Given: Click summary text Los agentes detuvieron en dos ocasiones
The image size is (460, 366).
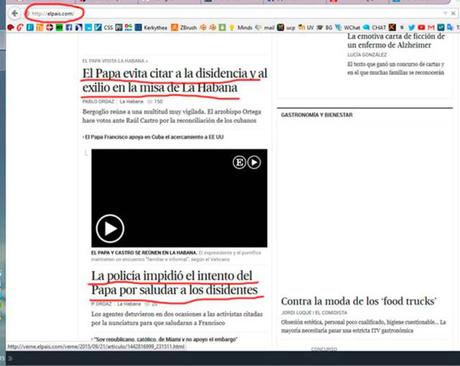Looking at the screenshot, I should pyautogui.click(x=177, y=318).
